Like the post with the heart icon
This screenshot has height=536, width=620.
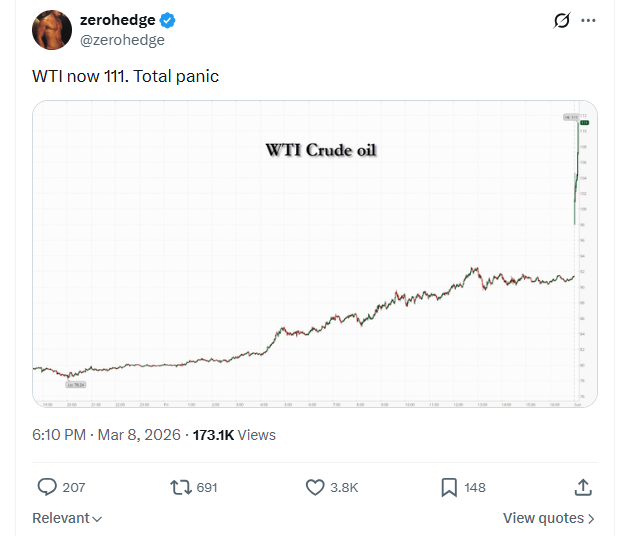[x=314, y=487]
